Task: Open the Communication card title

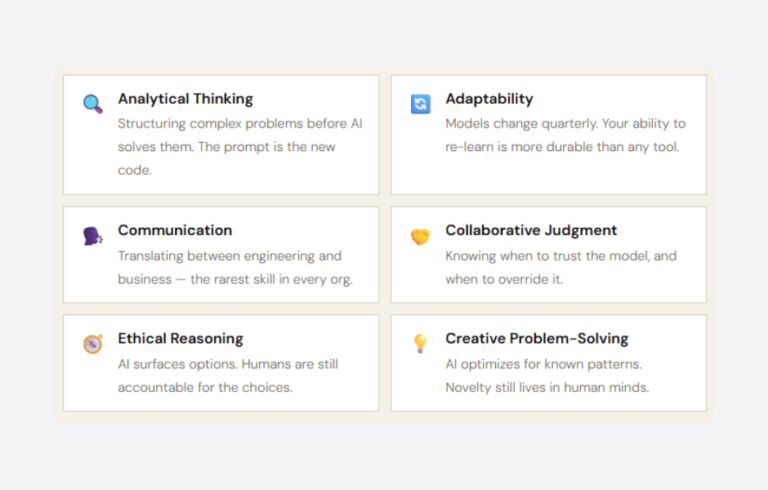Action: (175, 230)
